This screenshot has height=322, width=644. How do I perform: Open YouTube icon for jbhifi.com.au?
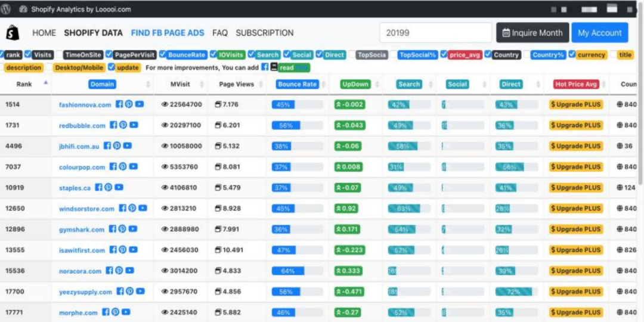coord(128,146)
